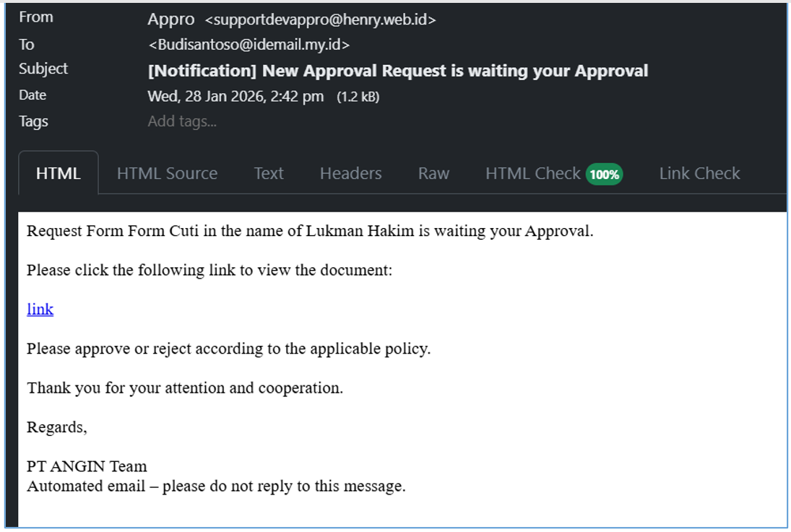Click the sender name "Appro"

pyautogui.click(x=170, y=19)
